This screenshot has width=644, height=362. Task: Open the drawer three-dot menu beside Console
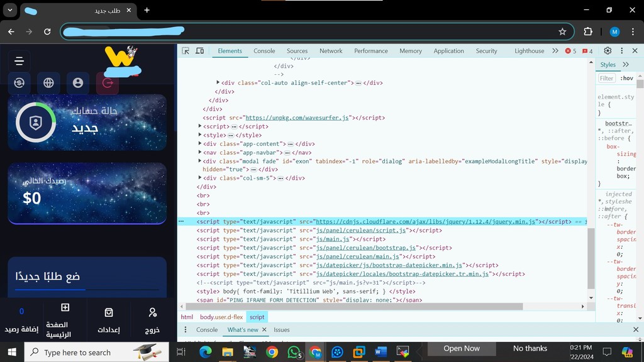[x=186, y=329]
